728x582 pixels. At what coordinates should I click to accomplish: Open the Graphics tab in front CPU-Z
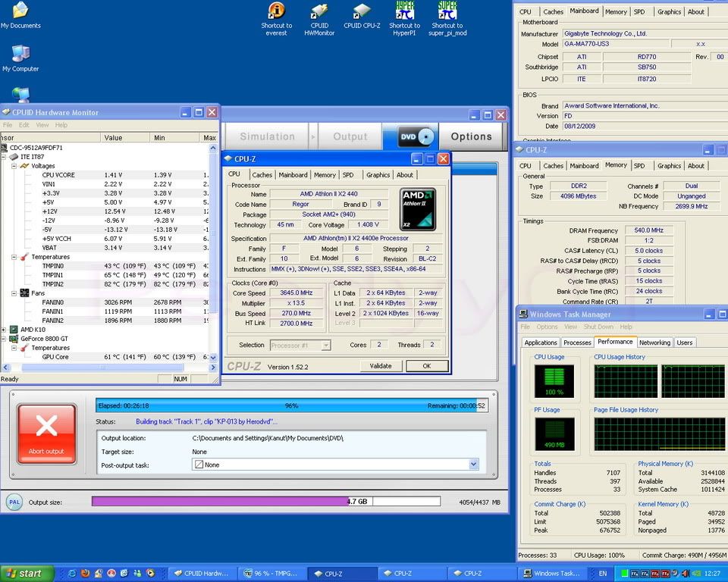click(378, 175)
